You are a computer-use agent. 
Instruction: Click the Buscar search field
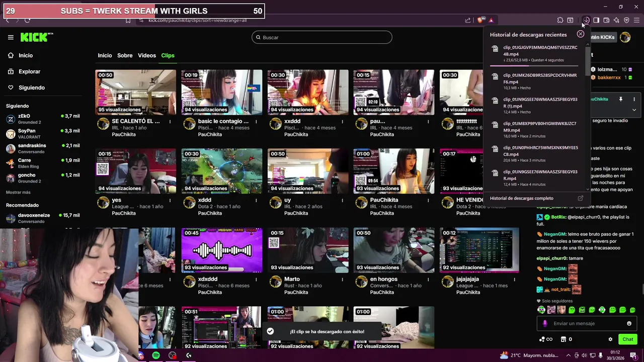point(322,37)
